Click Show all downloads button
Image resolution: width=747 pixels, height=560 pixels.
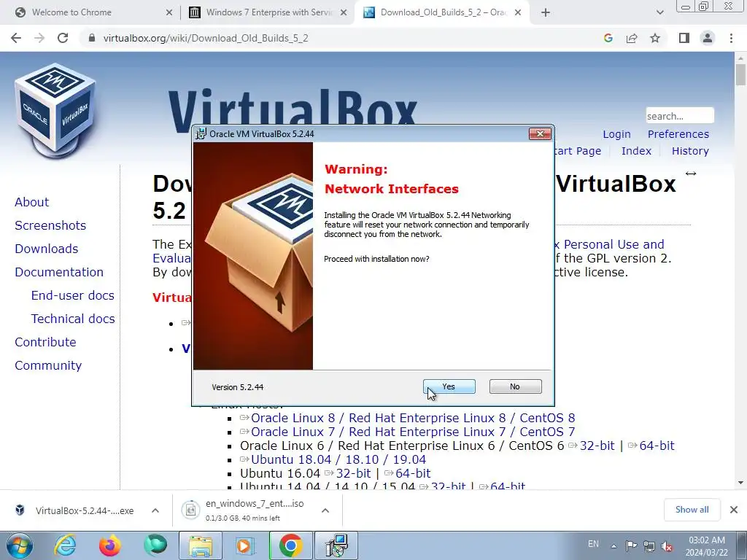tap(692, 510)
